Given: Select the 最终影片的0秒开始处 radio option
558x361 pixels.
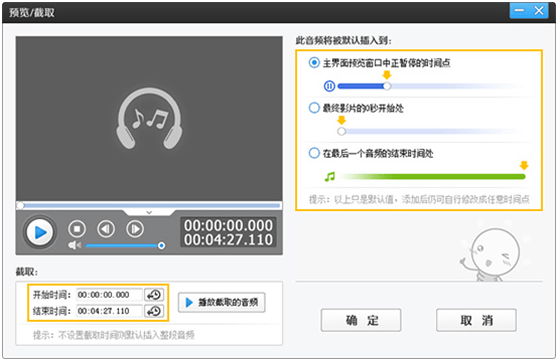Looking at the screenshot, I should pyautogui.click(x=314, y=108).
